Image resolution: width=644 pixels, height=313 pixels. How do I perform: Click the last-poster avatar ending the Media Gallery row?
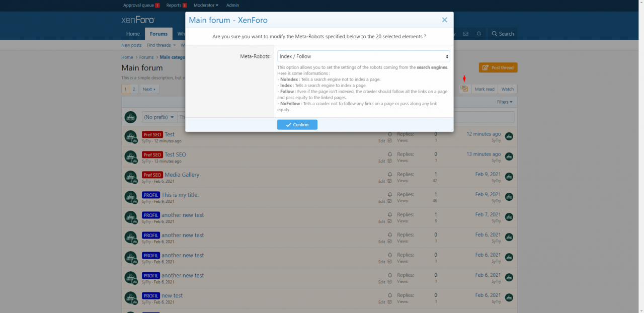click(509, 177)
